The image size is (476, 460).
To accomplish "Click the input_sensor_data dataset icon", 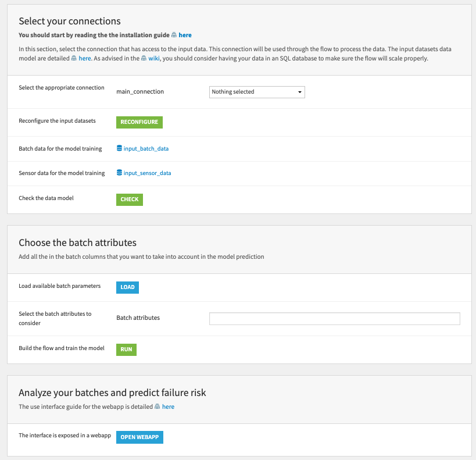I will pos(120,173).
